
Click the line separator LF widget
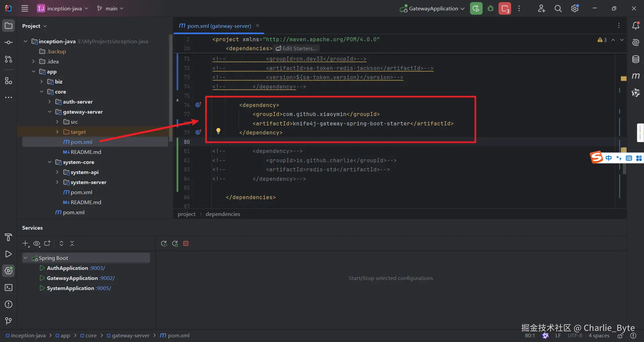(558, 336)
